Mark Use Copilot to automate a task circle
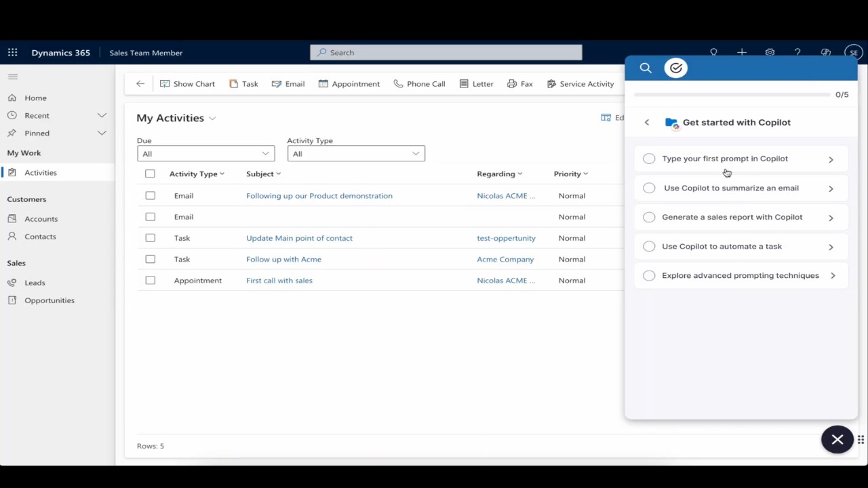Viewport: 868px width, 488px height. point(649,246)
